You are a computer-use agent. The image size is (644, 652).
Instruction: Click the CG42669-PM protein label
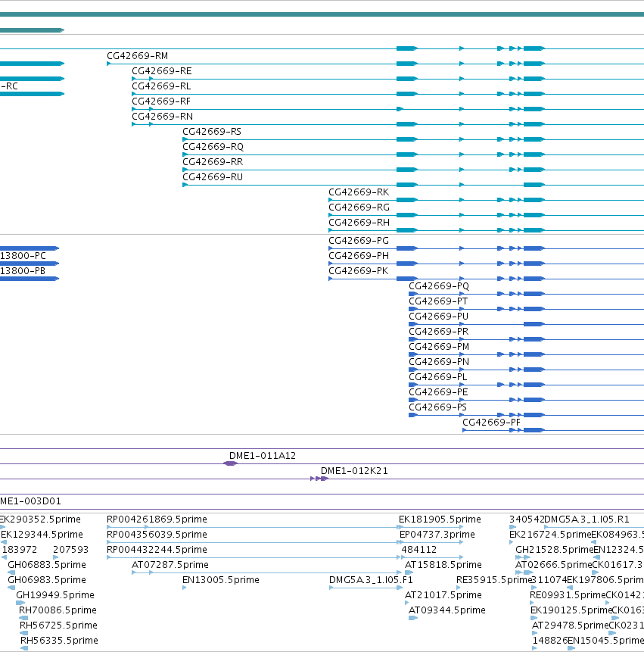click(x=439, y=347)
